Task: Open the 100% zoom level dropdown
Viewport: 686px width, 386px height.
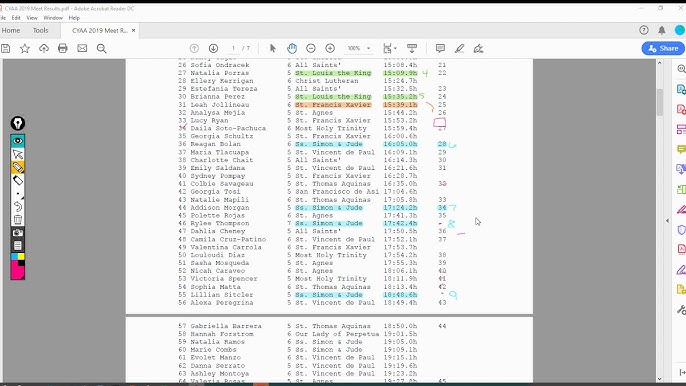Action: [359, 49]
